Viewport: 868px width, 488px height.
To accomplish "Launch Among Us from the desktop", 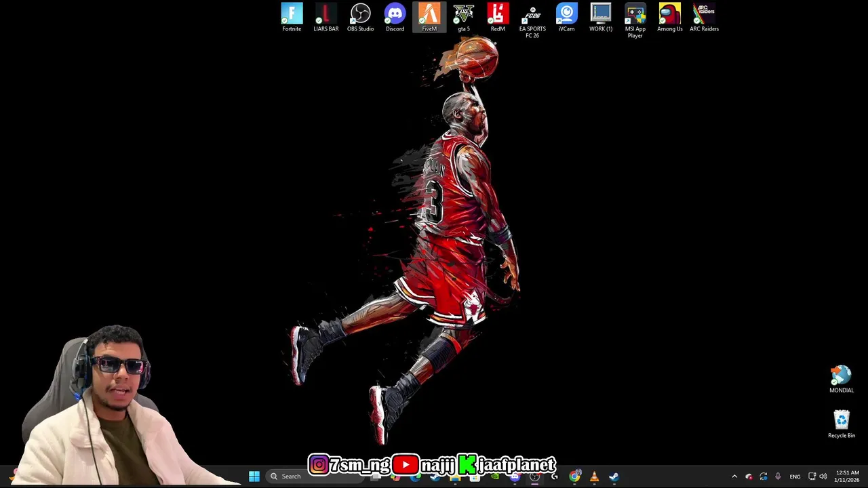I will click(x=670, y=17).
